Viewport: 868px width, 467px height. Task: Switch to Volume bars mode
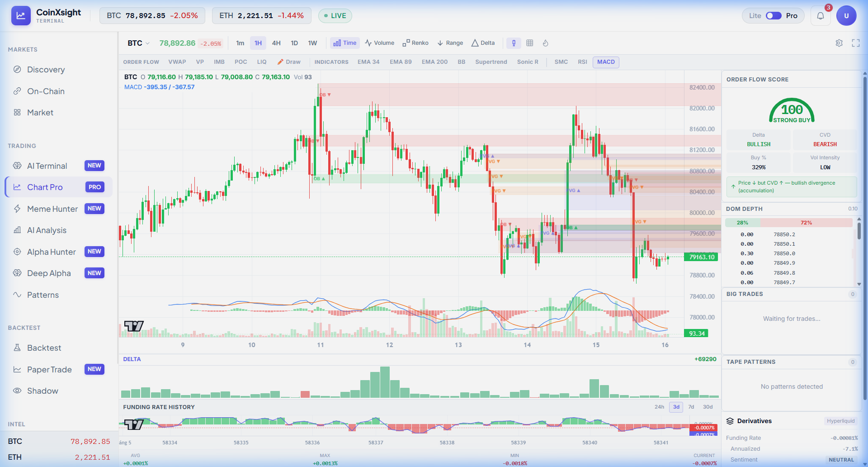coord(380,43)
